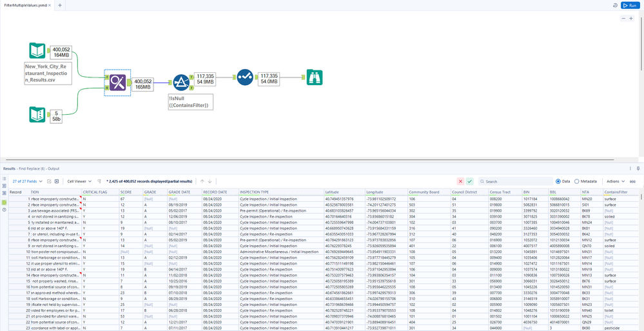Close the FilterMultipleValues.yxmd tab

click(x=50, y=5)
